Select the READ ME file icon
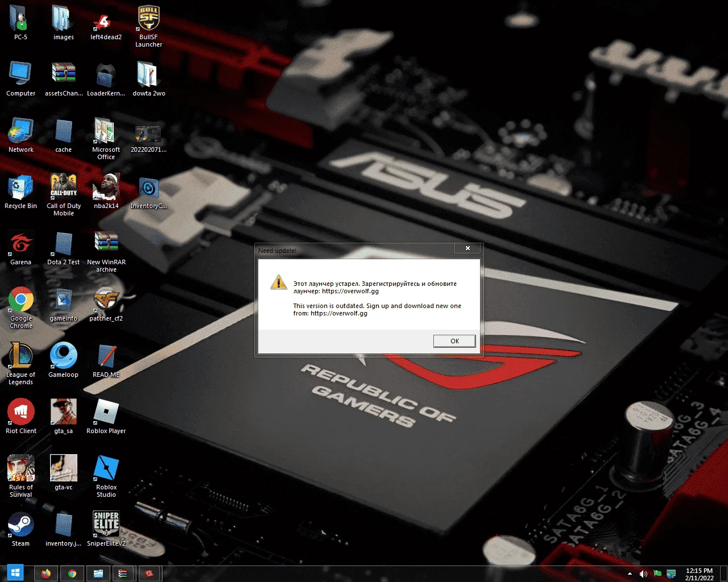Screen dimensions: 728x582 [106, 360]
